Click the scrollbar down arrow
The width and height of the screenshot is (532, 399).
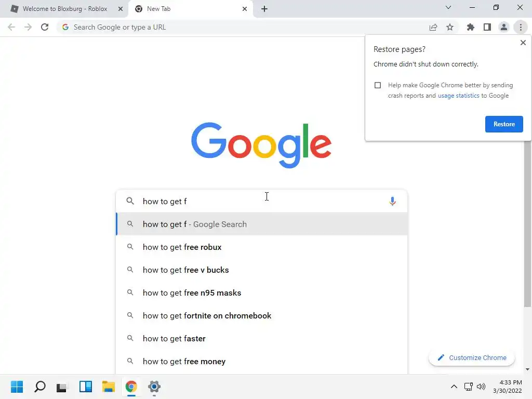527,369
